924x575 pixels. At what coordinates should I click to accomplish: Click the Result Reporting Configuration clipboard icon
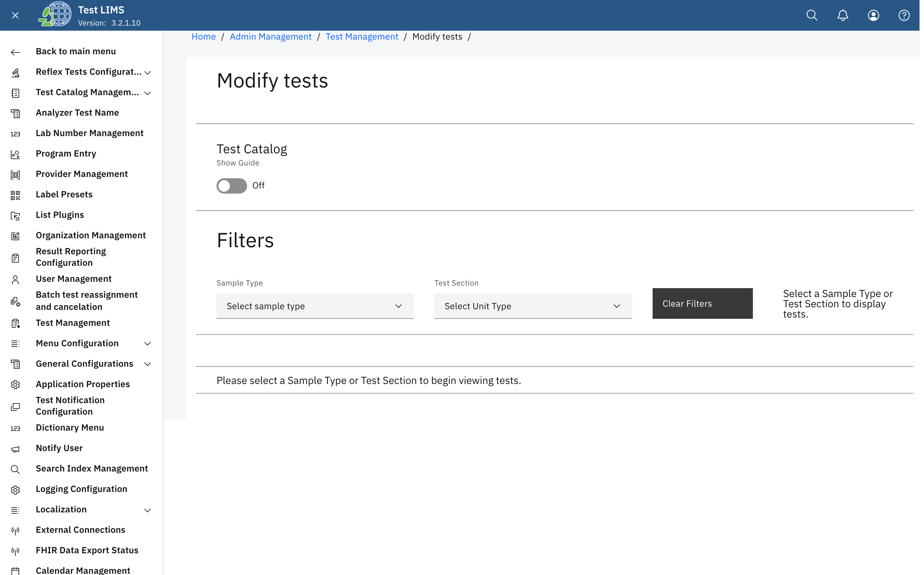[x=15, y=258]
